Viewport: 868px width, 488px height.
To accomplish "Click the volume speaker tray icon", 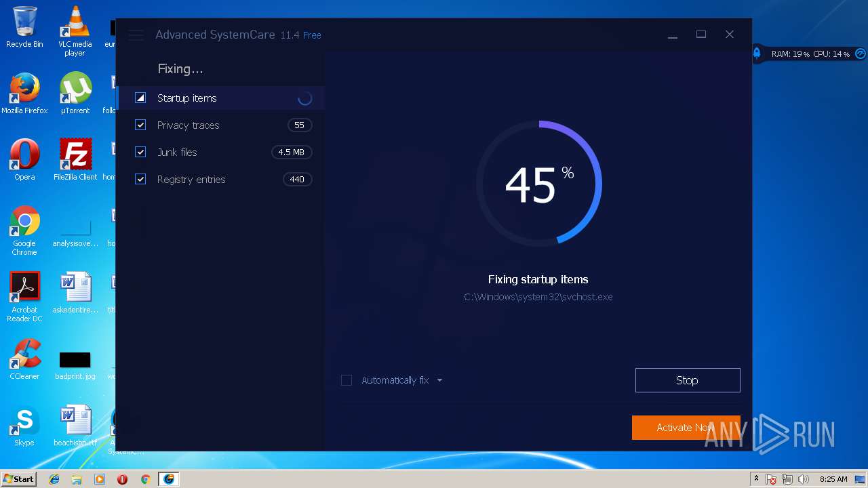I will pos(803,480).
